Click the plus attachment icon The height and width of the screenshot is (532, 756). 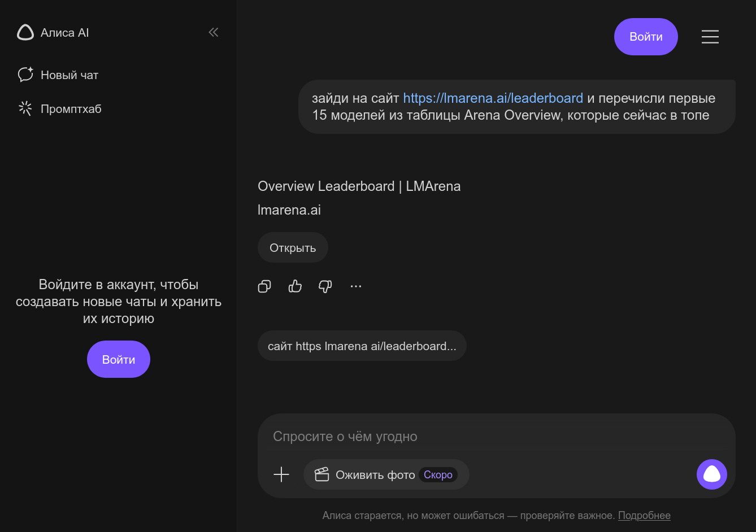[x=281, y=474]
